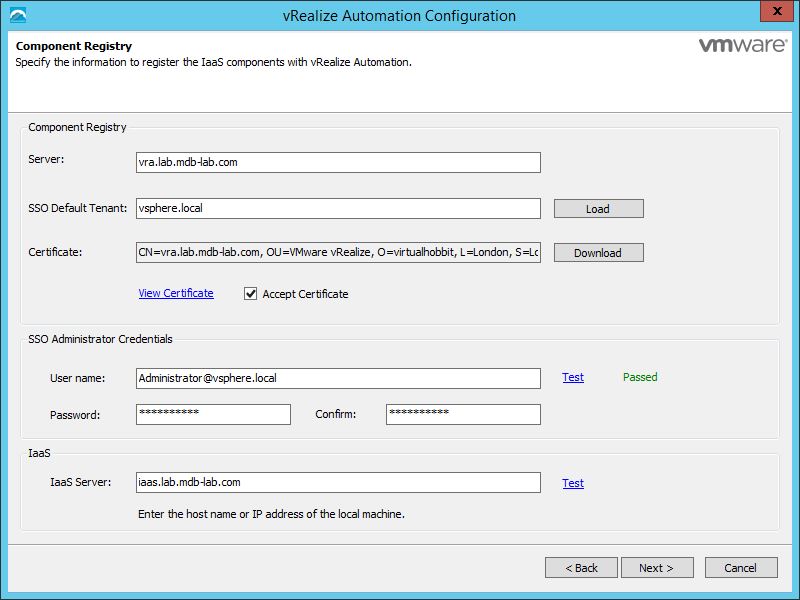Click into the Password field
This screenshot has width=800, height=600.
[x=213, y=414]
